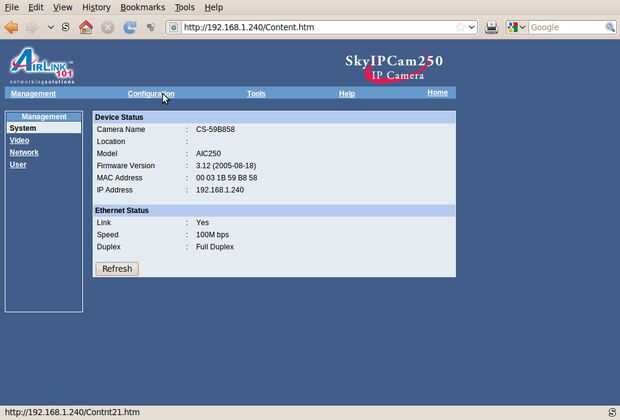Screen dimensions: 620x420
Task: Click the status bar URL Contnt21.htm
Action: [x=72, y=412]
